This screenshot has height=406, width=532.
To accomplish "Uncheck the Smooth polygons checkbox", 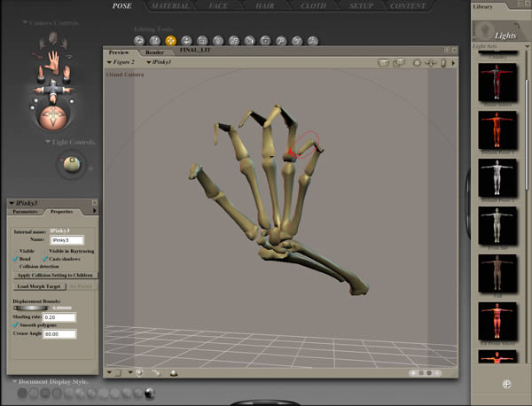I will tap(16, 325).
